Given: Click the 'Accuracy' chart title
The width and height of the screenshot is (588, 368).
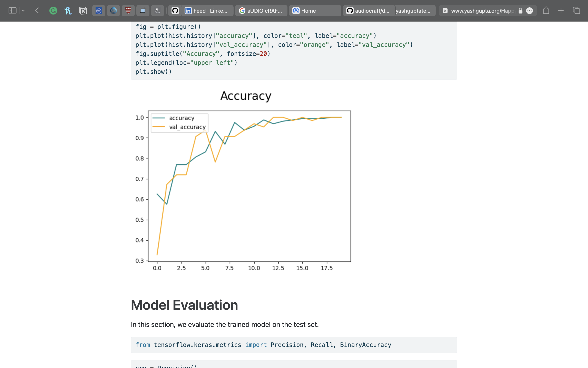Looking at the screenshot, I should 246,96.
